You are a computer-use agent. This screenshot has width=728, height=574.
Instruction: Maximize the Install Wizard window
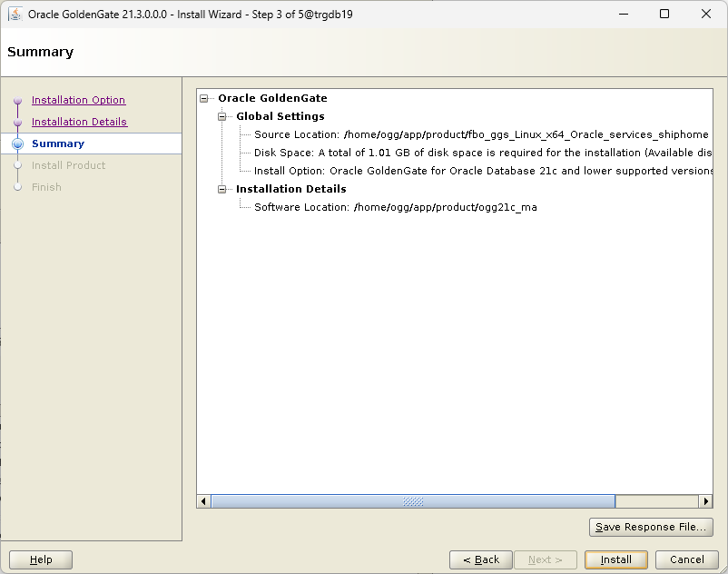click(664, 14)
